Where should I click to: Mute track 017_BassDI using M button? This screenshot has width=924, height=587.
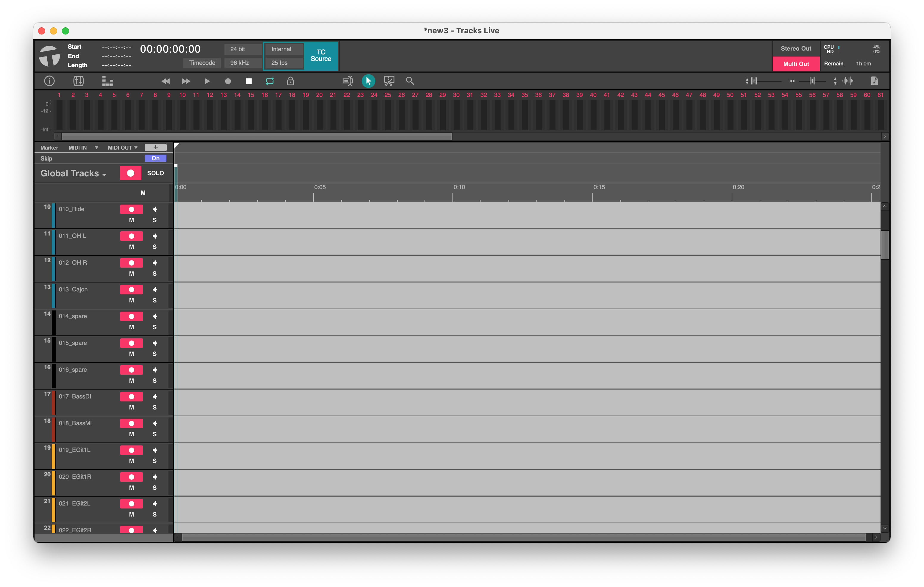pyautogui.click(x=131, y=407)
